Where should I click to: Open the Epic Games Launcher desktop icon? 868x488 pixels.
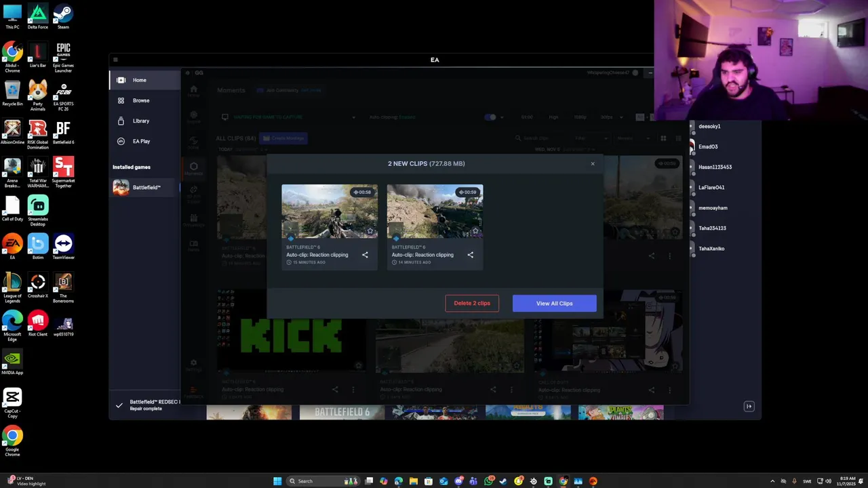[x=63, y=58]
